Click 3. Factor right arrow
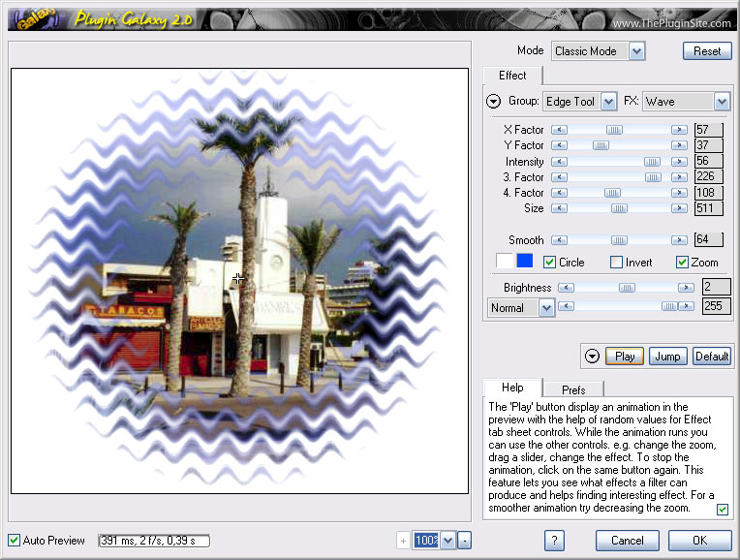The image size is (740, 560). pos(679,177)
